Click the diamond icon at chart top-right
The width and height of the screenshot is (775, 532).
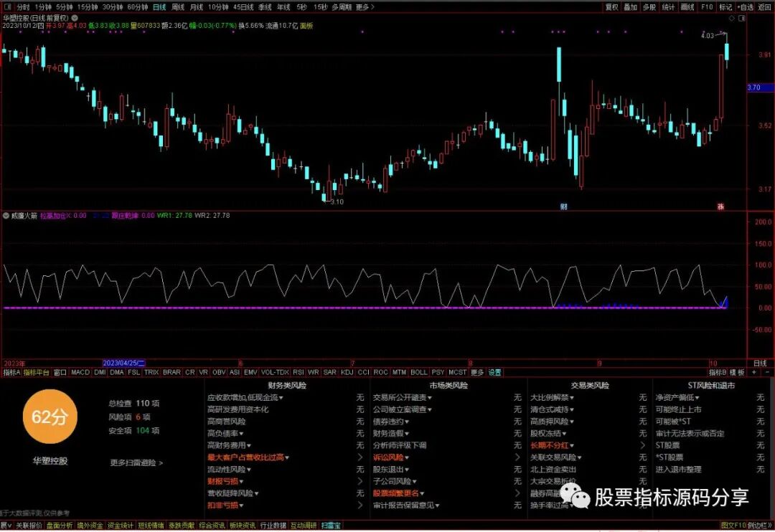[x=732, y=18]
